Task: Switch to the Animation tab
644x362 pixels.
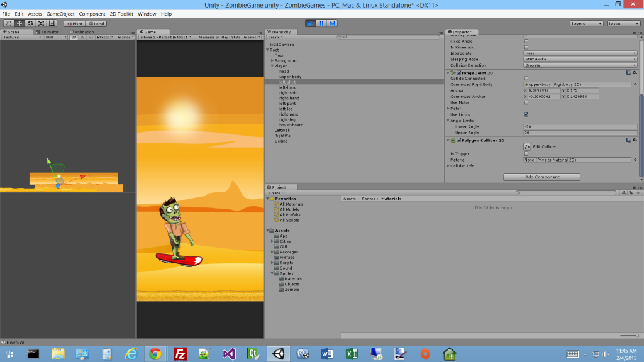Action: 82,32
